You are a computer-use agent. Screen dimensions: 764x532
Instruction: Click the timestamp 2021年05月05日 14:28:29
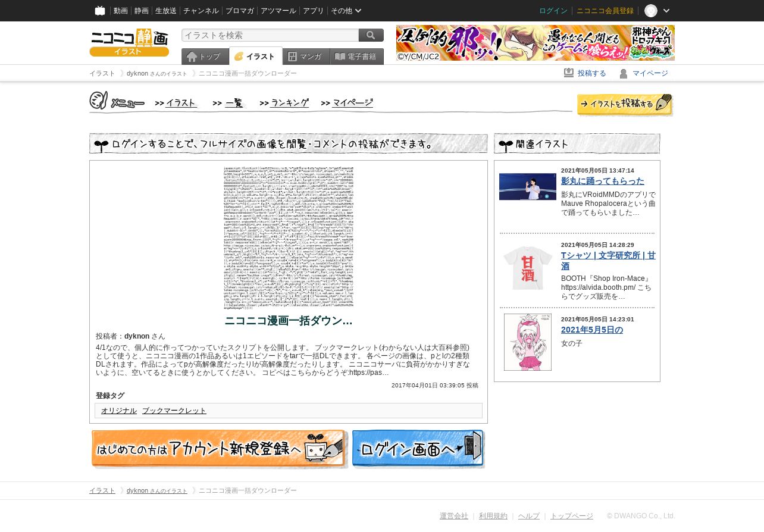[x=597, y=245]
